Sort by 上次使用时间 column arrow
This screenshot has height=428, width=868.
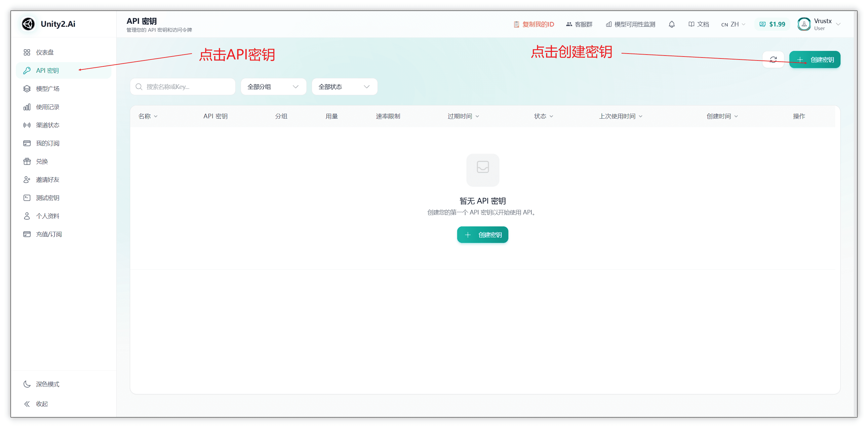point(641,117)
